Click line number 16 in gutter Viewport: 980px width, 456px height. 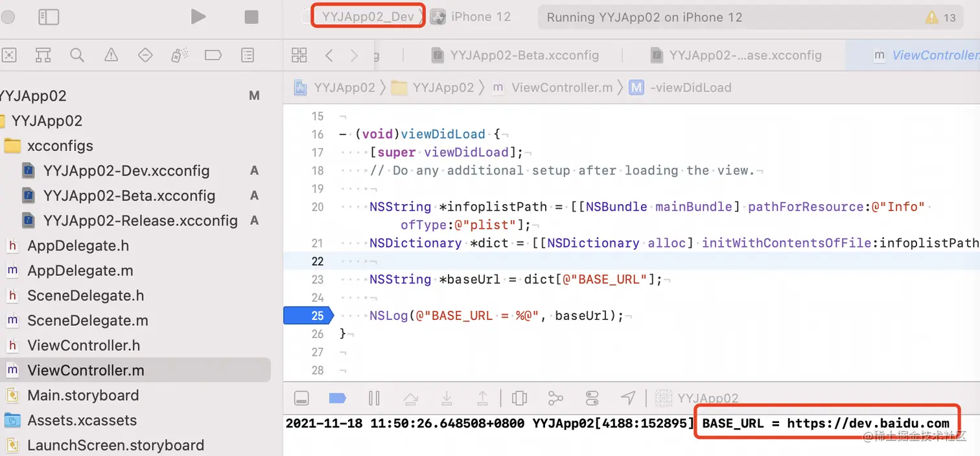pos(317,134)
